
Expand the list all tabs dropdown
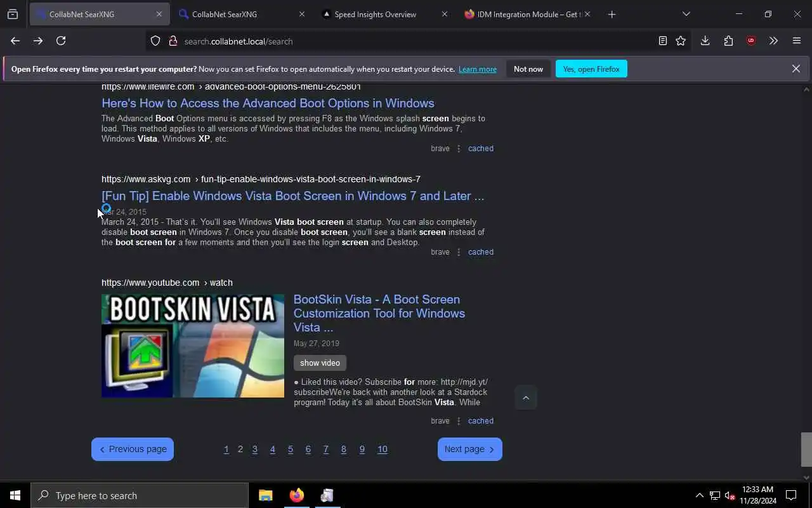click(686, 14)
